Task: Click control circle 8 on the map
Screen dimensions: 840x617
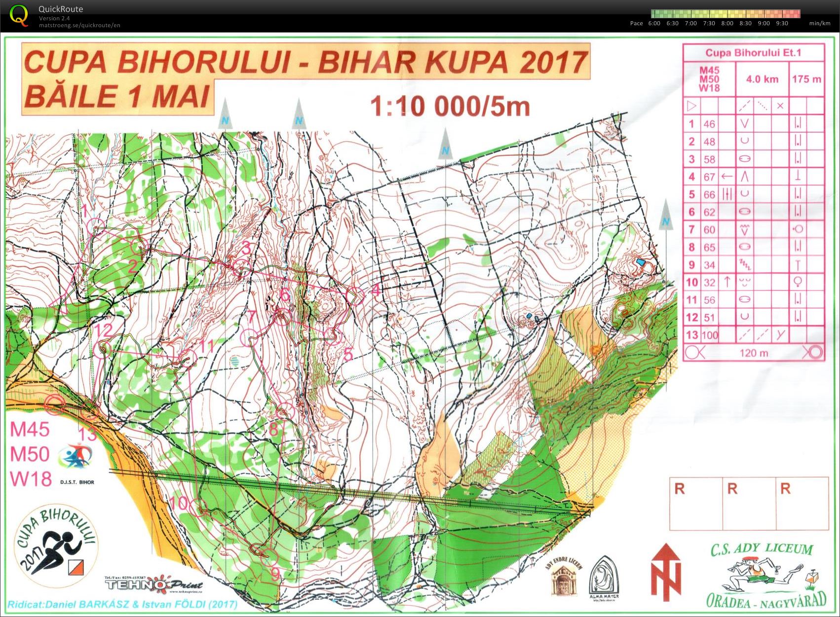Action: [x=286, y=410]
